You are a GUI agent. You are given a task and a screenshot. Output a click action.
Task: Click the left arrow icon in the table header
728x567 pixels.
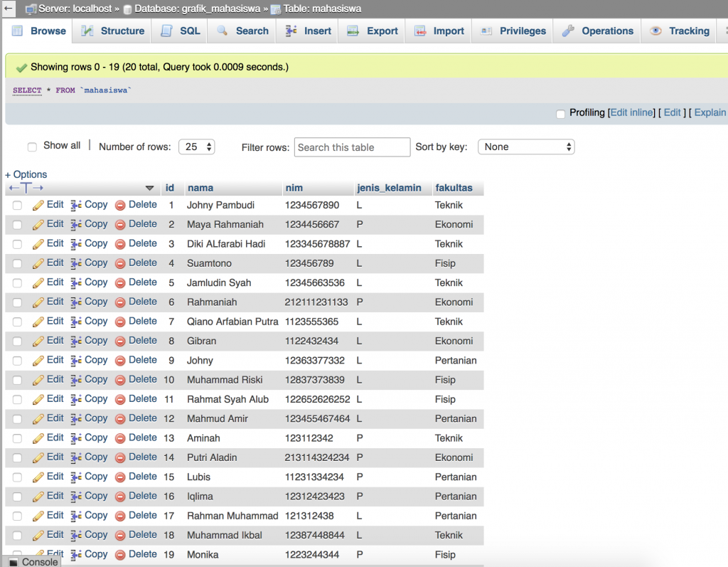14,188
